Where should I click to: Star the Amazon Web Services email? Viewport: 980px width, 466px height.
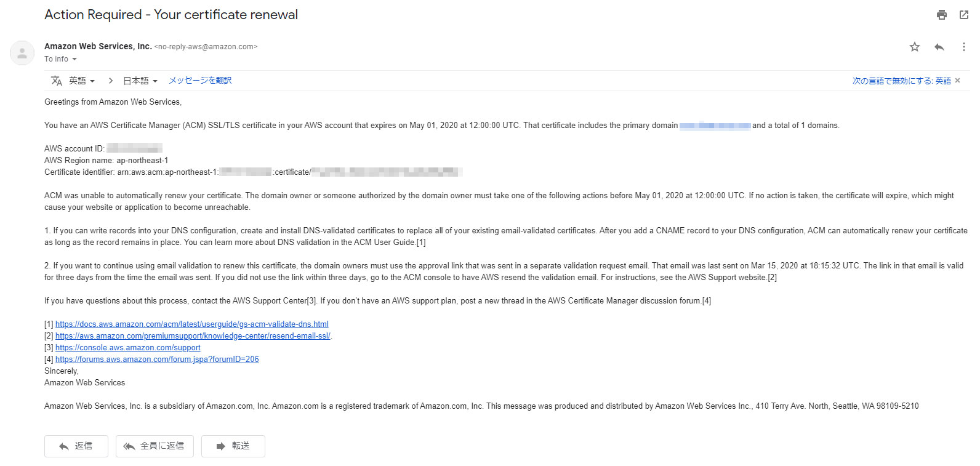[915, 47]
